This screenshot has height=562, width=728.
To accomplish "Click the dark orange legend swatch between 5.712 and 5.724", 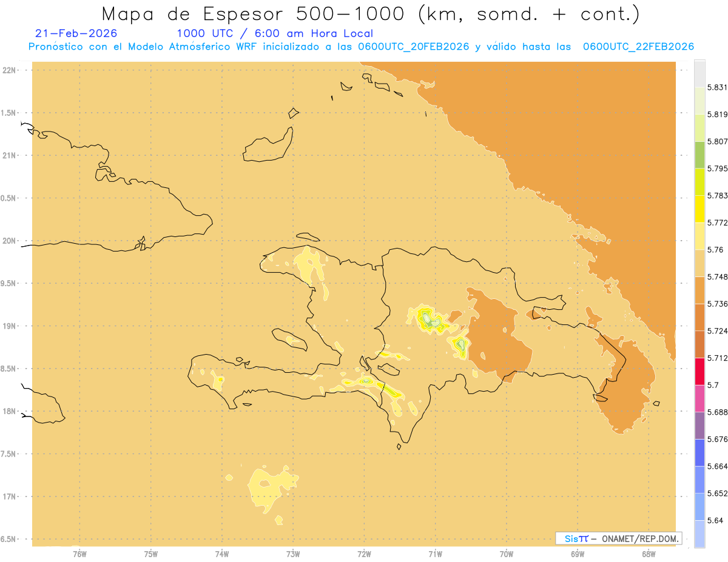I will point(699,344).
